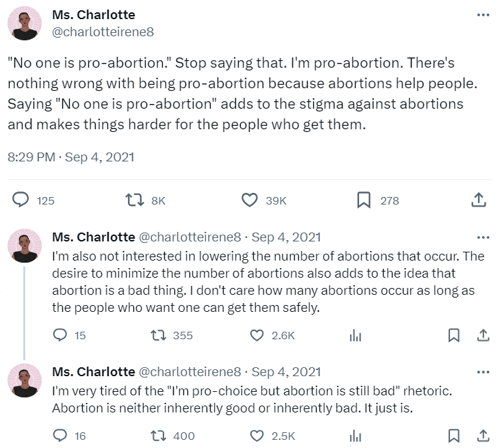The image size is (502, 448).
Task: Open more options on second tweet
Action: coord(483,237)
